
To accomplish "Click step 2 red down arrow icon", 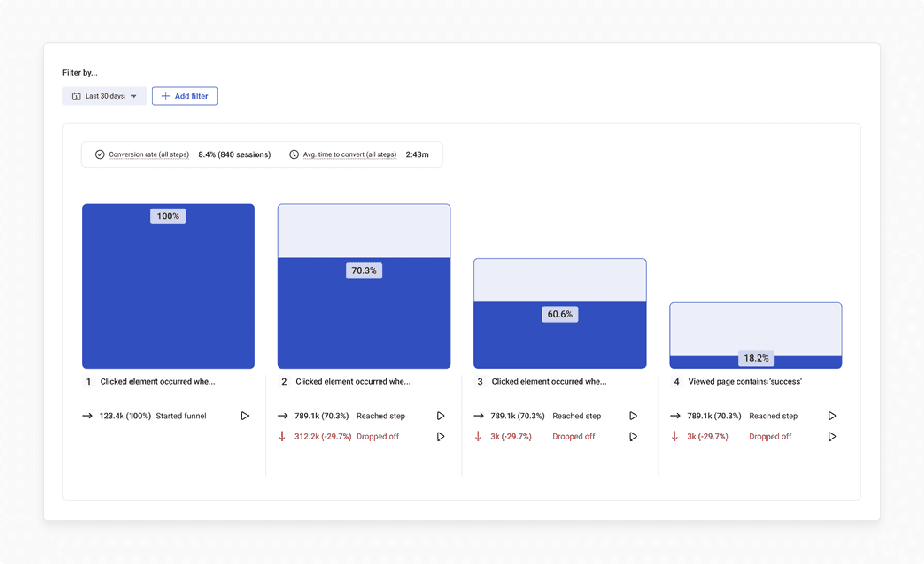I will tap(282, 436).
